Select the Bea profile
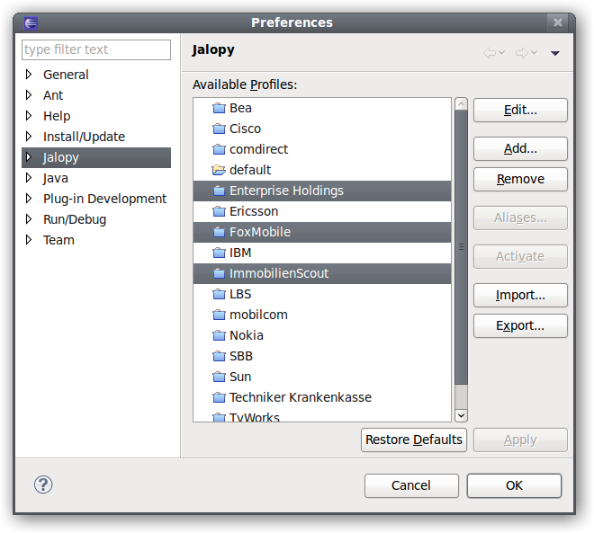 (x=322, y=108)
